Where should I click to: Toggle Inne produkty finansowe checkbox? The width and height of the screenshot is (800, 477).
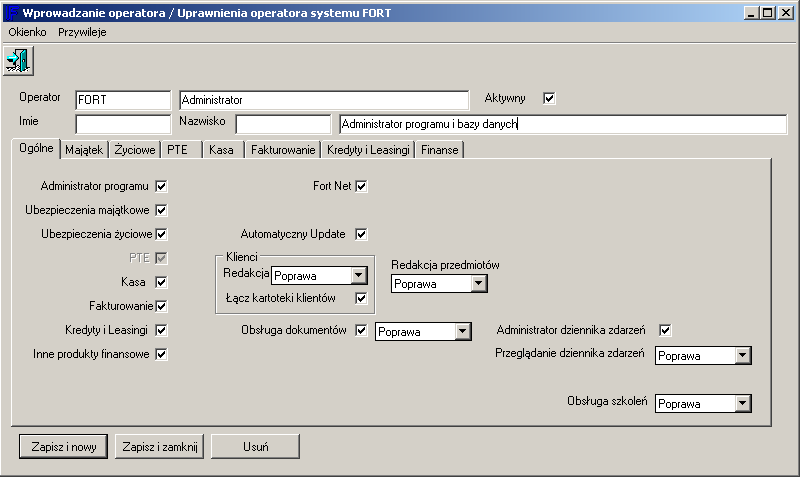[x=161, y=354]
